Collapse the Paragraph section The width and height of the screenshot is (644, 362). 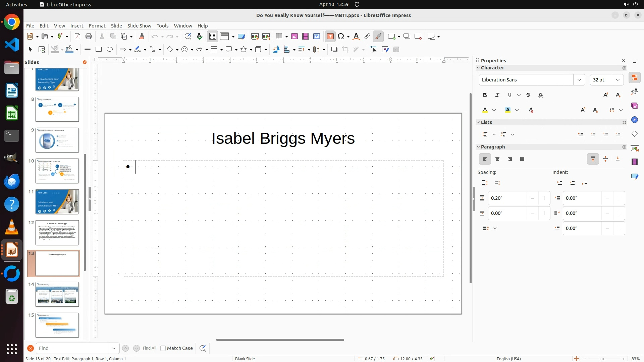[479, 147]
